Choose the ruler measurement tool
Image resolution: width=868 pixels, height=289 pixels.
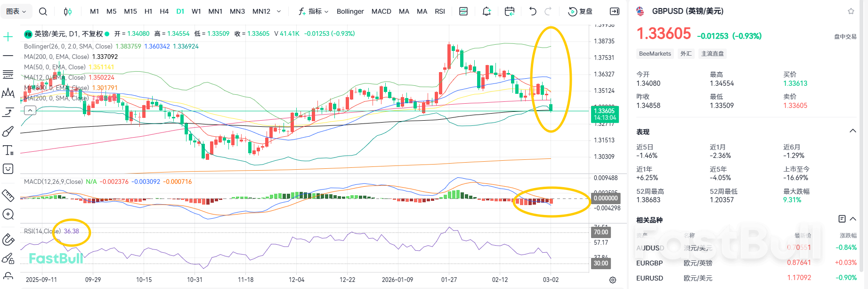pyautogui.click(x=8, y=195)
